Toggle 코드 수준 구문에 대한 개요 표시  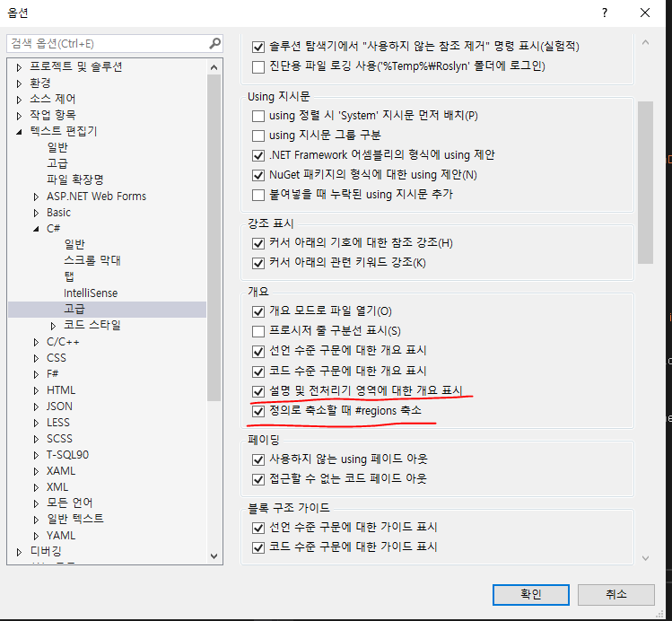click(x=258, y=372)
